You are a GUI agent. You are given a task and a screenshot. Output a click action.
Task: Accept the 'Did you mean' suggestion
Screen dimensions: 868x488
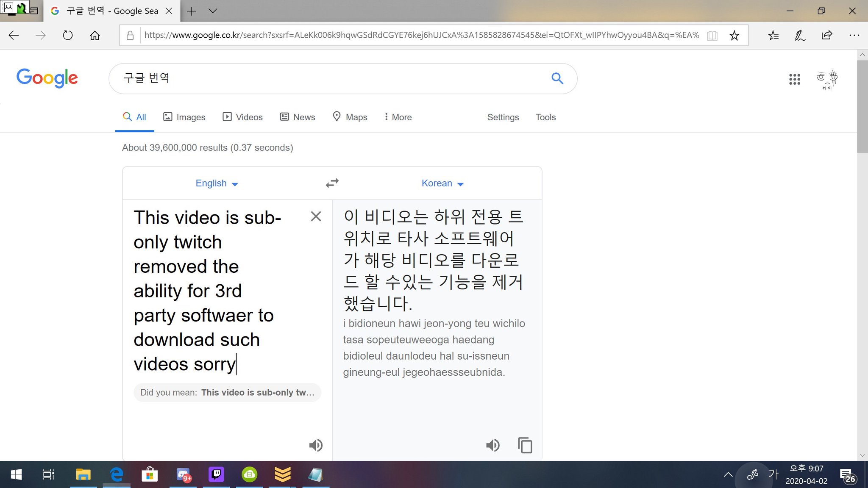point(257,392)
